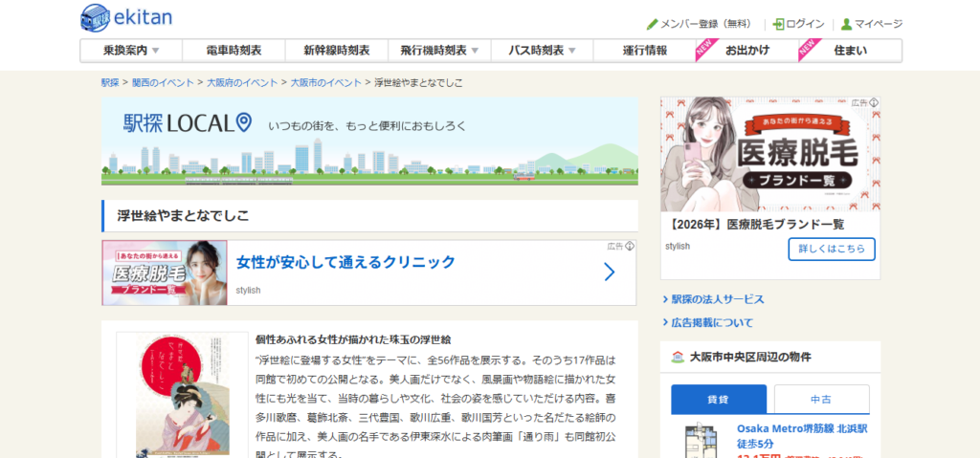Open the 新幹線時刻表 menu item
This screenshot has height=458, width=980.
(x=336, y=51)
